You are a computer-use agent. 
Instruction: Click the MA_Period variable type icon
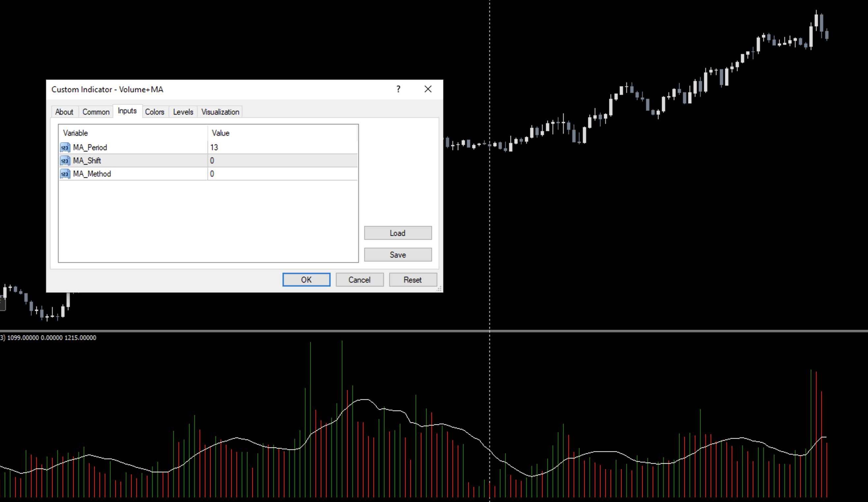coord(65,148)
